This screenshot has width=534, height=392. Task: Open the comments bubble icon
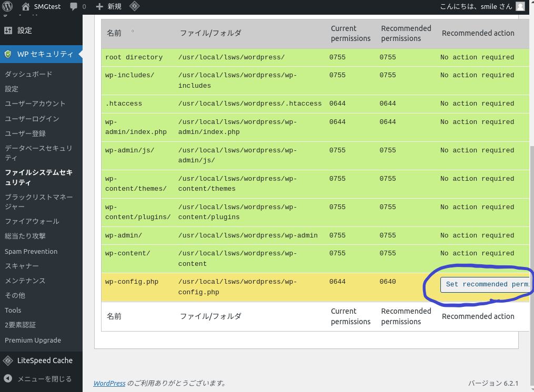(73, 6)
